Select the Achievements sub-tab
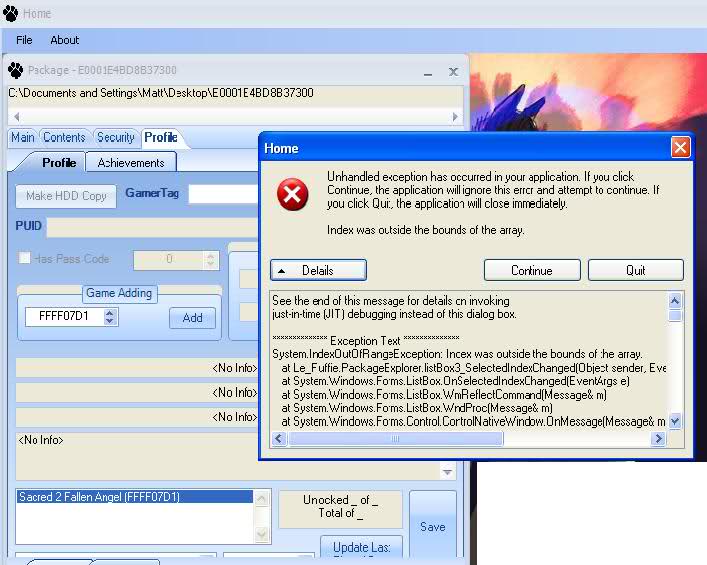The height and width of the screenshot is (565, 707). click(131, 163)
